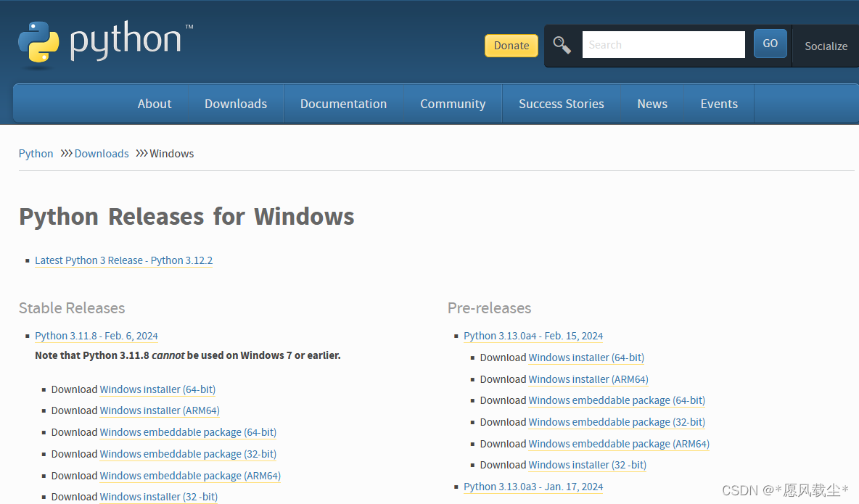Click the GO search button
The width and height of the screenshot is (859, 504).
pyautogui.click(x=770, y=44)
